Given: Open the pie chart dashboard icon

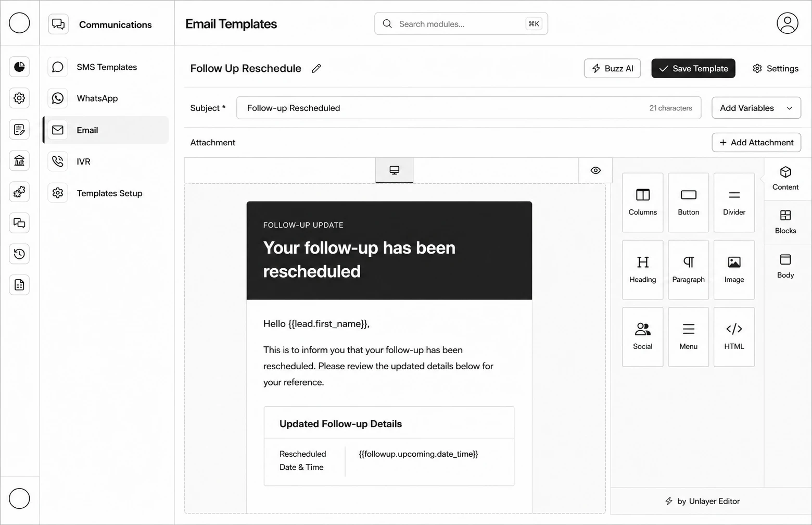Looking at the screenshot, I should [19, 67].
